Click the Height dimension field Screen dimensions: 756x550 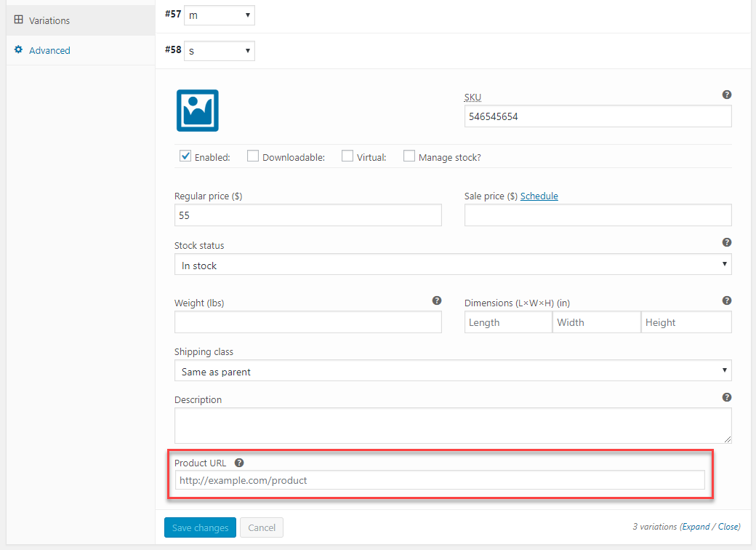coord(686,322)
